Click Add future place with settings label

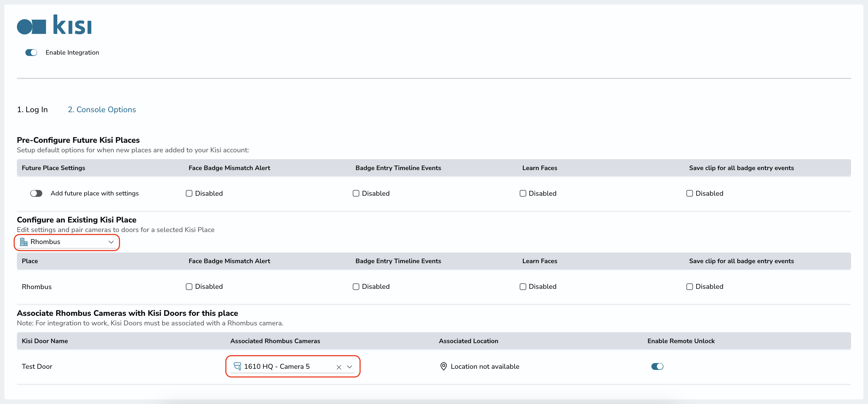[x=95, y=193]
